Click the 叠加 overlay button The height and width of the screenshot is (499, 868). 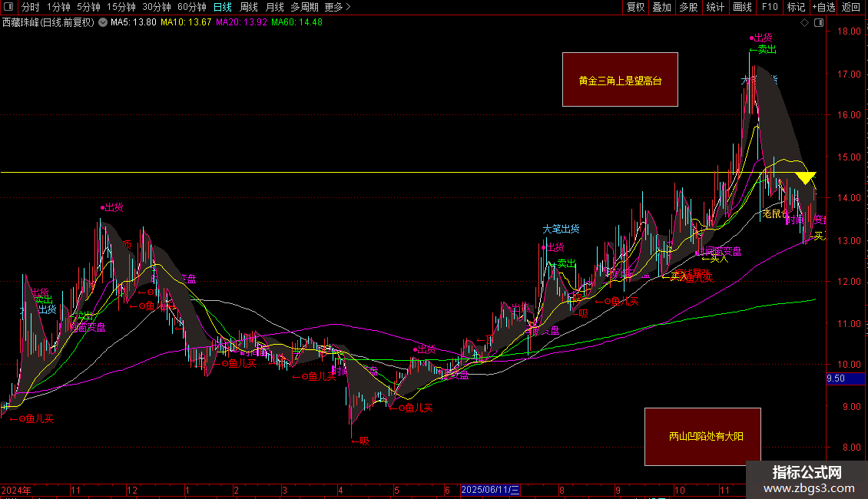(661, 7)
